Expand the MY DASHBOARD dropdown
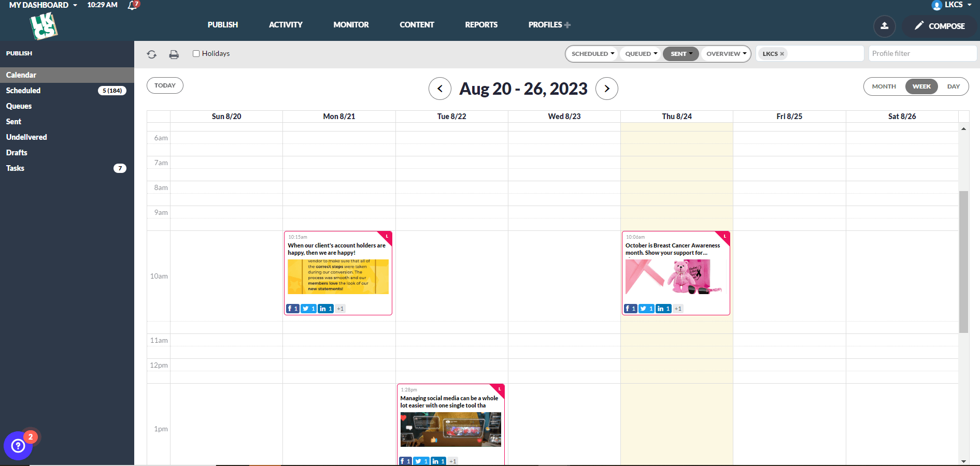The width and height of the screenshot is (980, 466). pos(41,5)
